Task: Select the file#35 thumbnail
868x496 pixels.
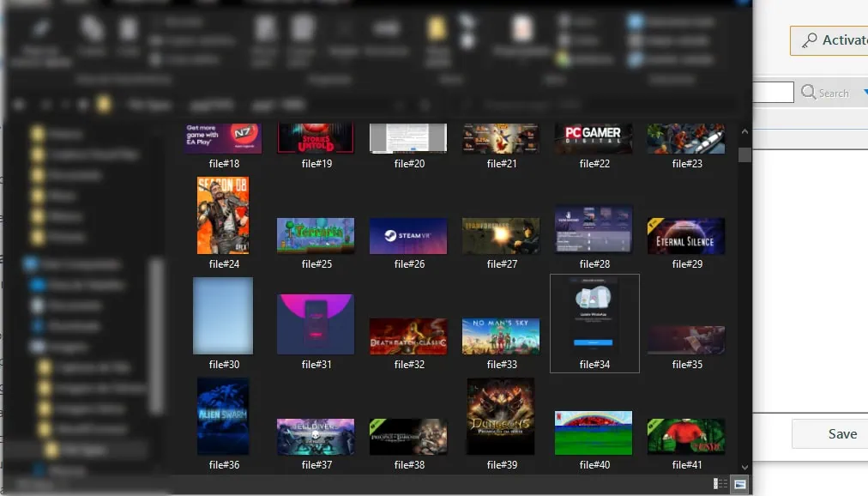Action: click(x=686, y=339)
